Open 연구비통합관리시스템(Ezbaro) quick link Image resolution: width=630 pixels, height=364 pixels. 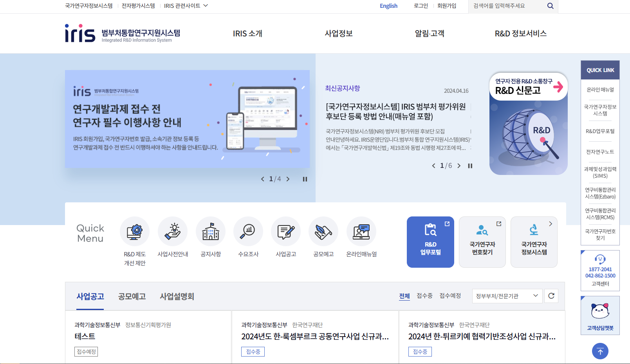[600, 193]
